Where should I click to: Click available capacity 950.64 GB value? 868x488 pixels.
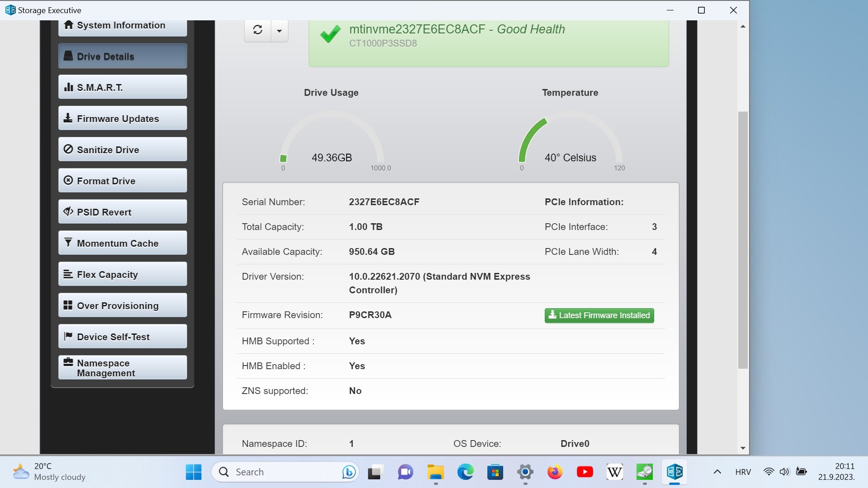coord(372,252)
